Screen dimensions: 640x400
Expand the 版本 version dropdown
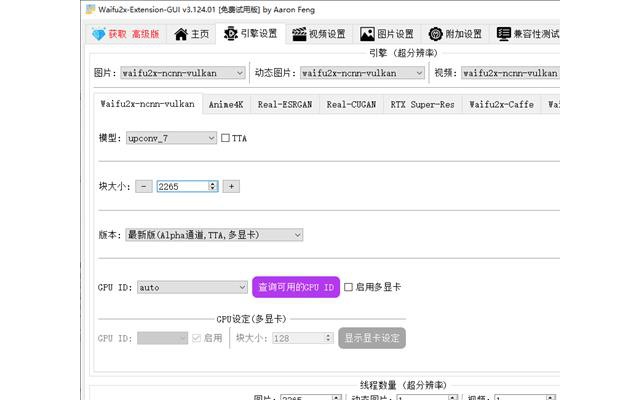[x=214, y=235]
